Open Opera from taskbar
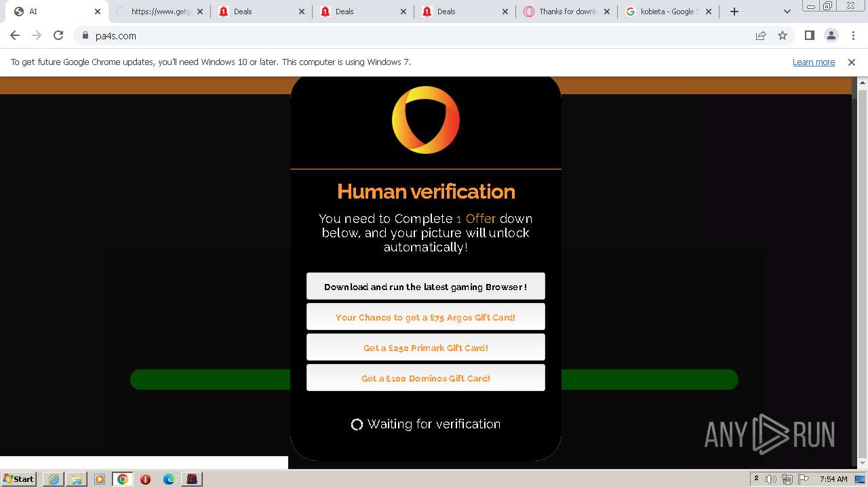The image size is (868, 488). (146, 479)
